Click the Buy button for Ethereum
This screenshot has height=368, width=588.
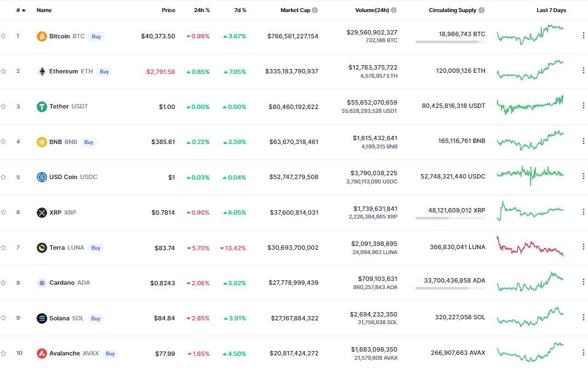(x=104, y=72)
